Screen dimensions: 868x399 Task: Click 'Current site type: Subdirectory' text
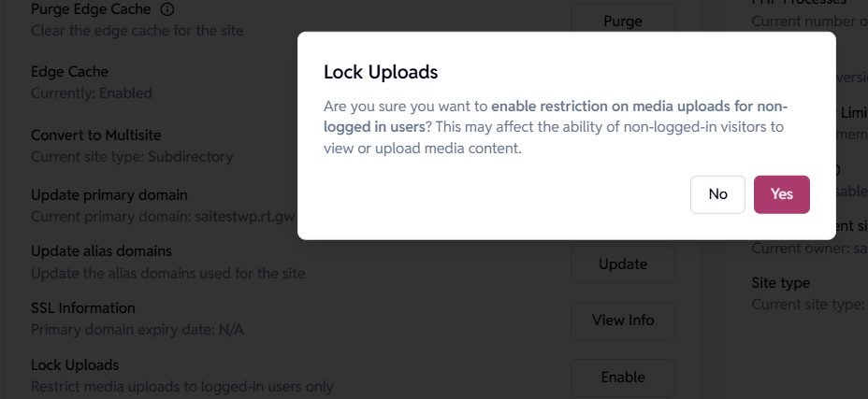pyautogui.click(x=132, y=157)
